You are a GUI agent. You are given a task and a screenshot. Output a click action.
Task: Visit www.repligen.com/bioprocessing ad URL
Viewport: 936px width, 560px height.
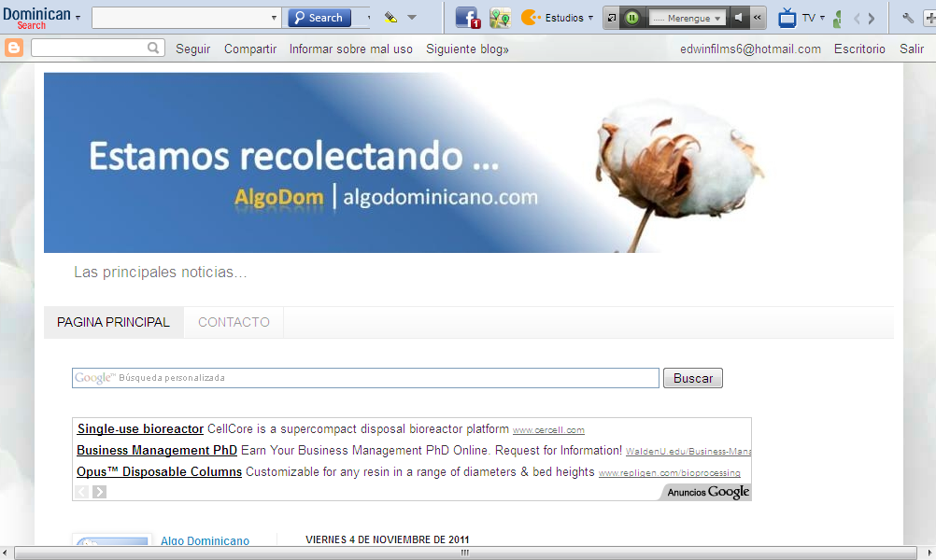[669, 473]
